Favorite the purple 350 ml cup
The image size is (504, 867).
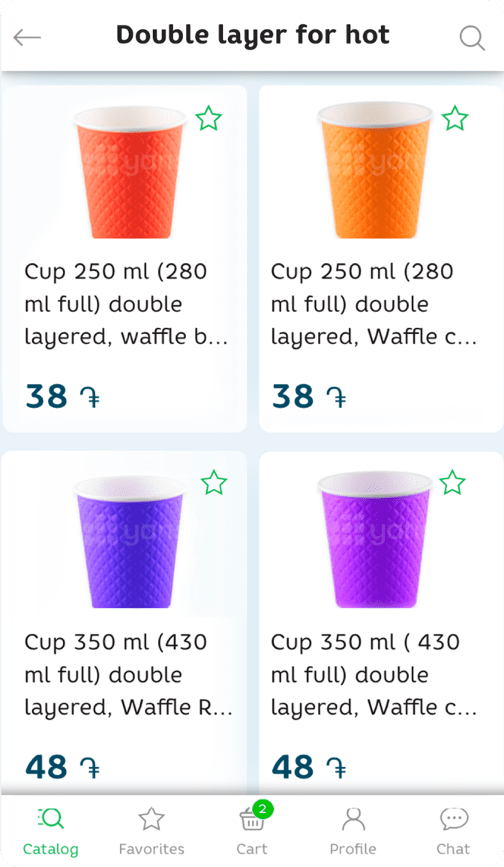tap(452, 483)
